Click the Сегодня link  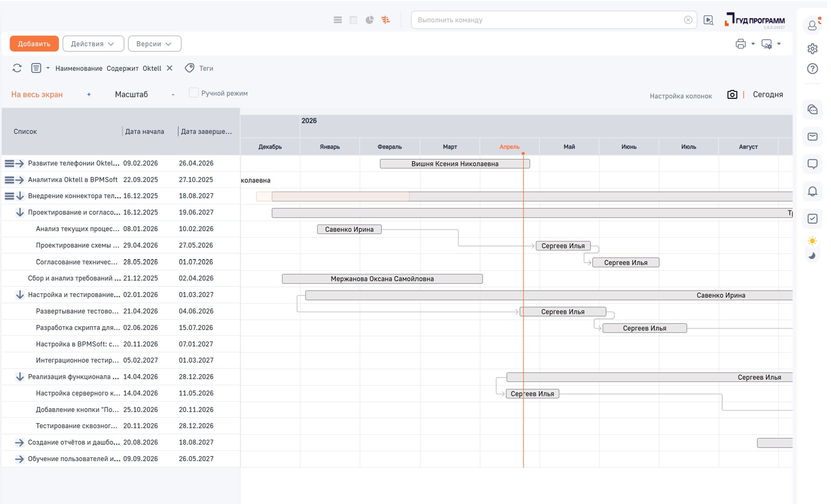pos(768,94)
